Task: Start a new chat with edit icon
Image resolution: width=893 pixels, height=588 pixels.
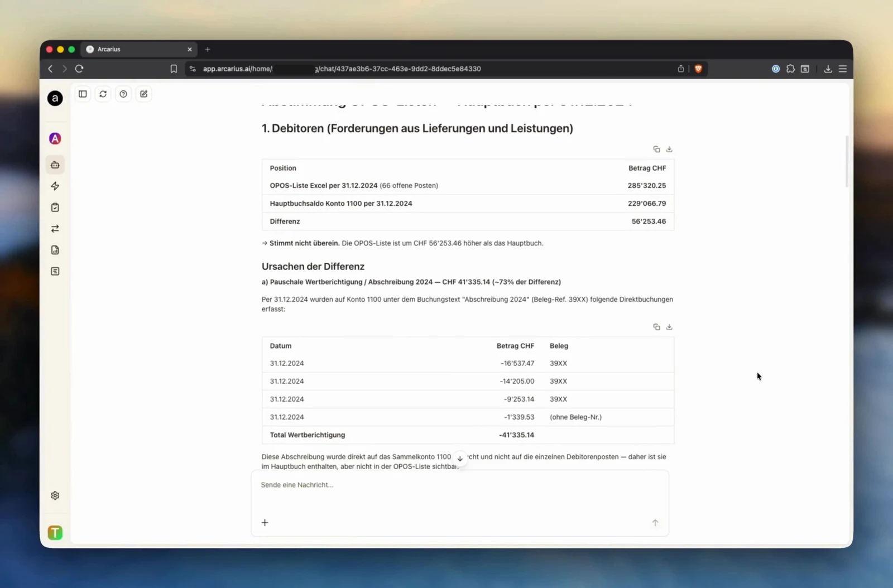Action: (144, 94)
